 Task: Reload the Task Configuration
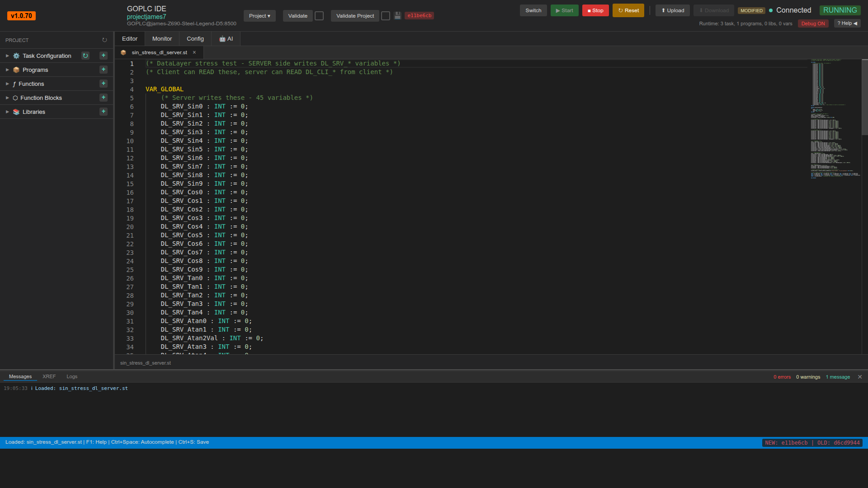coord(85,56)
